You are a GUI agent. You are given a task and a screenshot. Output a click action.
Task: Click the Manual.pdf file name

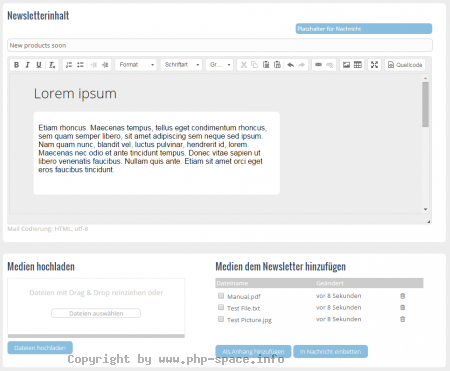244,296
